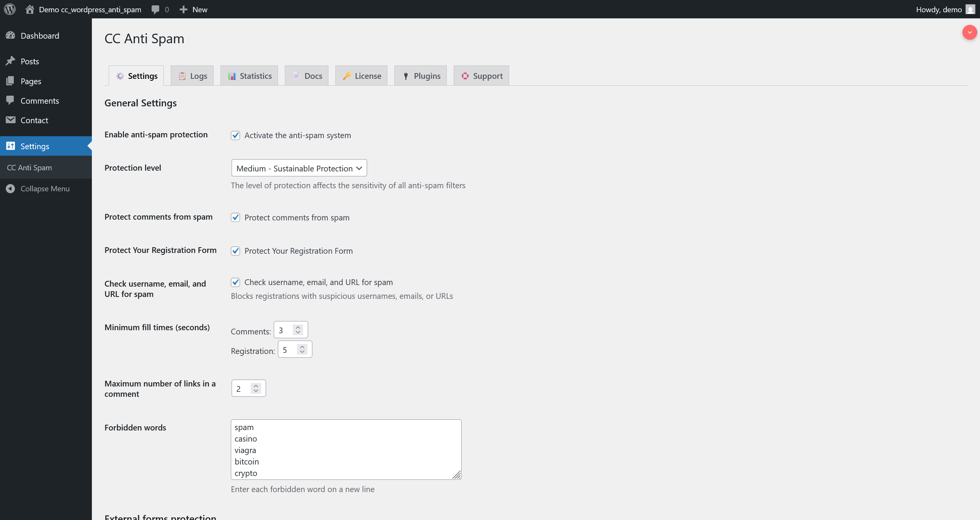Image resolution: width=980 pixels, height=520 pixels.
Task: Disable Activate the anti-spam system
Action: tap(235, 135)
